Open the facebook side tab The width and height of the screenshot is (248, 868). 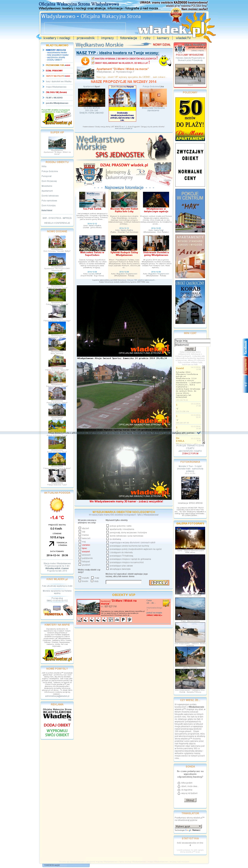pyautogui.click(x=245, y=347)
